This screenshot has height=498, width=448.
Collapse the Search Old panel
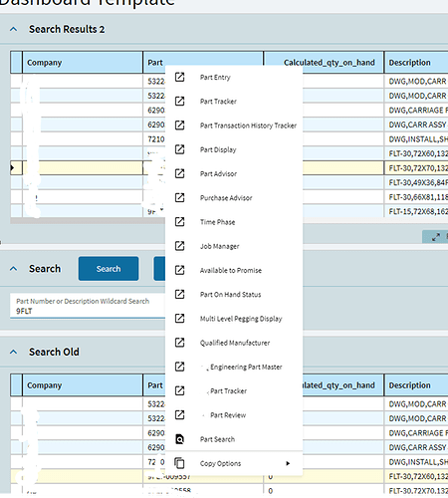click(x=14, y=352)
